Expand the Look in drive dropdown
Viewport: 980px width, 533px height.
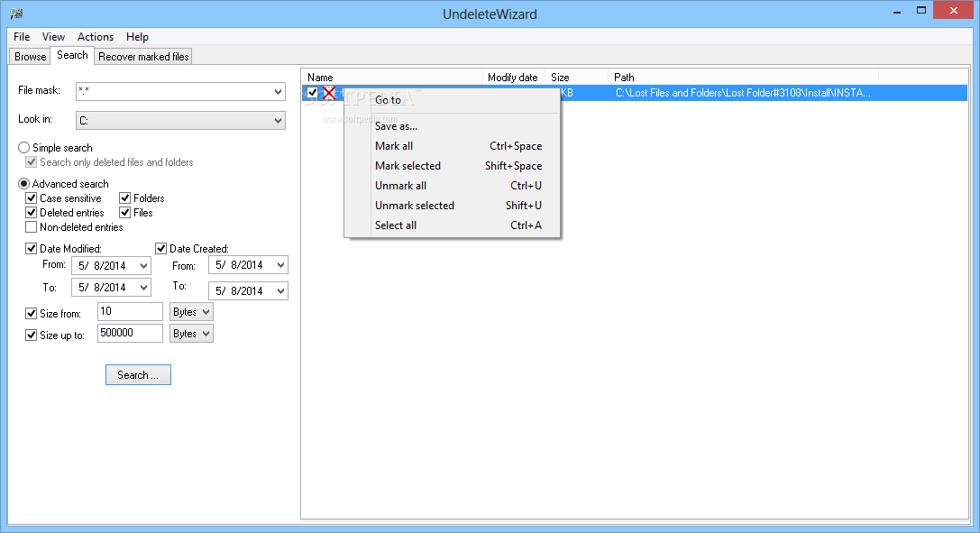tap(278, 121)
